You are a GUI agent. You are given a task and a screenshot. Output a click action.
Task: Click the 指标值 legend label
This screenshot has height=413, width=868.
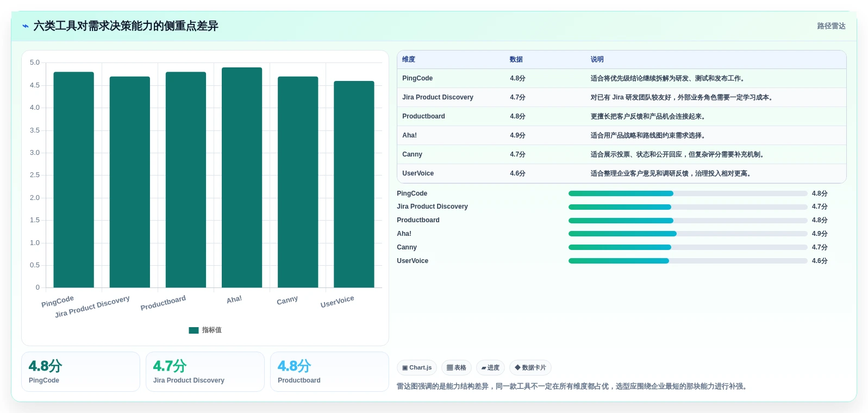[211, 330]
